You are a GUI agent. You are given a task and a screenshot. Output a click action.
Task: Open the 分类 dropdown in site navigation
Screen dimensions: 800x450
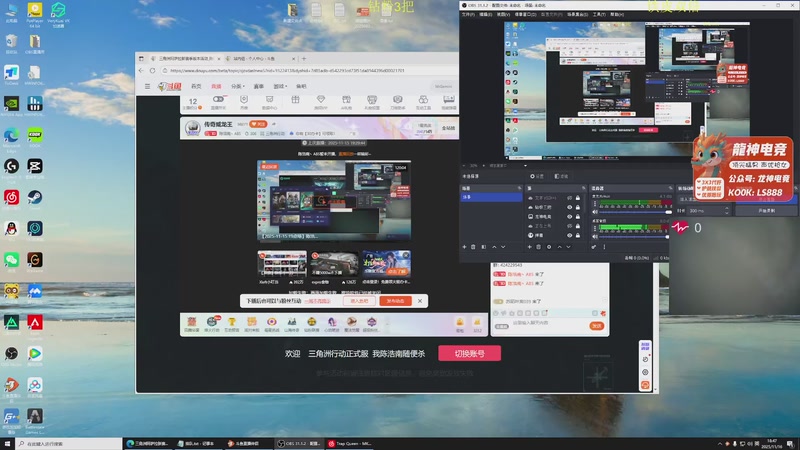pos(238,86)
